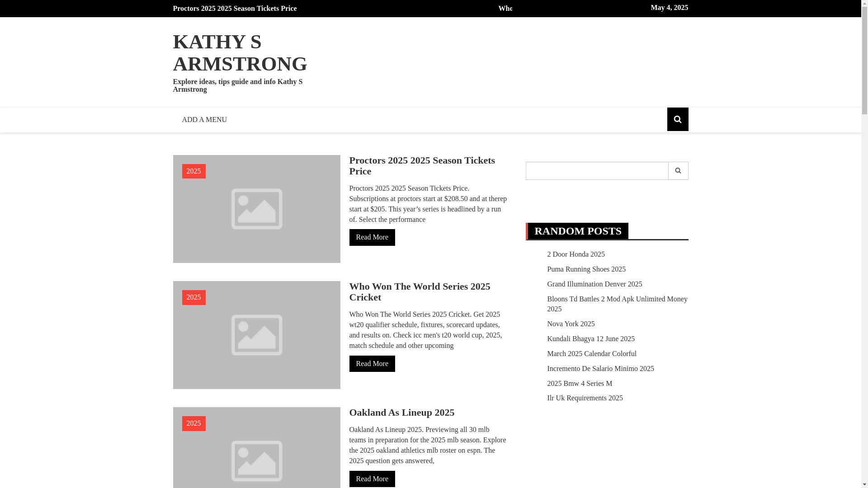Click the RANDOM POSTS heading
The height and width of the screenshot is (488, 868).
(578, 231)
